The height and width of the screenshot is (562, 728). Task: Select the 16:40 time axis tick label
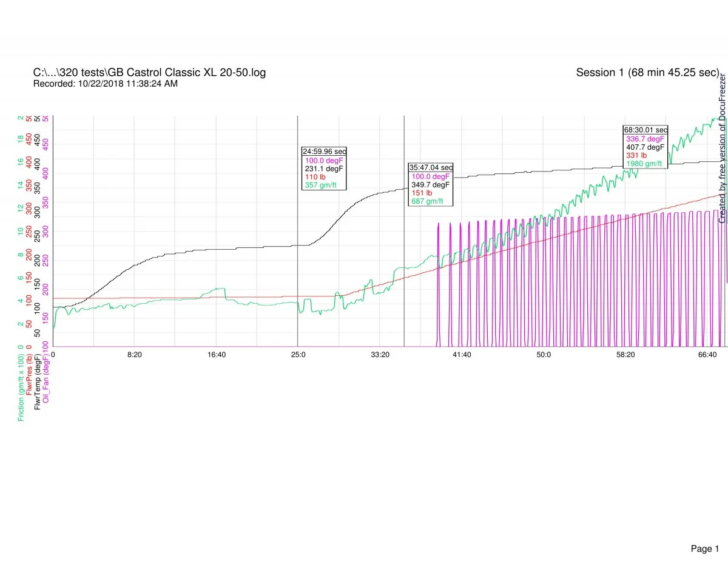pos(216,355)
